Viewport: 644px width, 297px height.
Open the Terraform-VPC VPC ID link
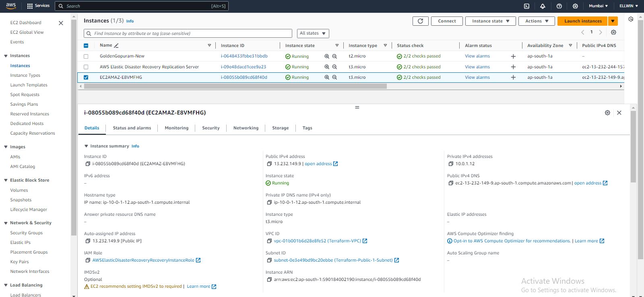(317, 241)
